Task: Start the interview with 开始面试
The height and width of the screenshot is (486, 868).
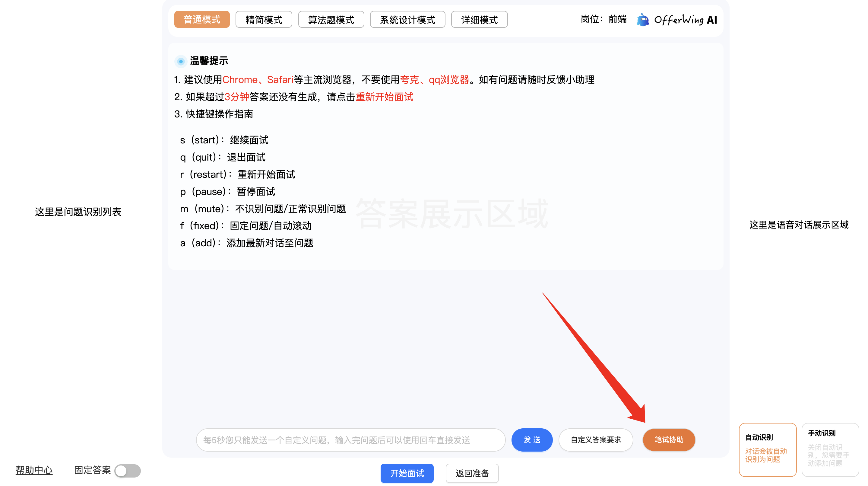Action: [407, 473]
